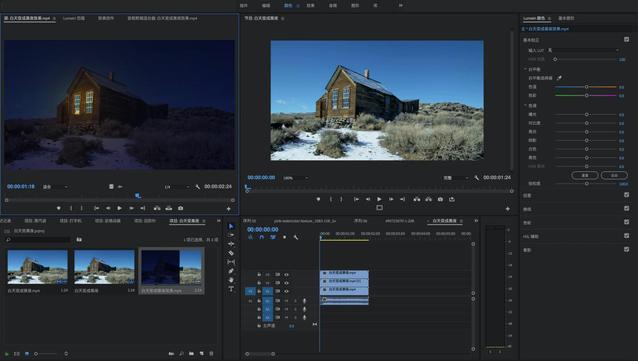Play the Program monitor sequence
The height and width of the screenshot is (361, 638).
[379, 199]
